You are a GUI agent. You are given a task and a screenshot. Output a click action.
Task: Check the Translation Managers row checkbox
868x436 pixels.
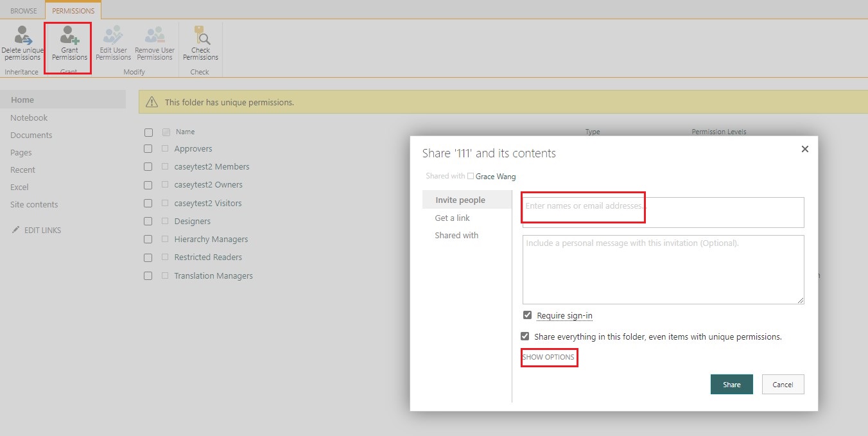click(x=148, y=275)
